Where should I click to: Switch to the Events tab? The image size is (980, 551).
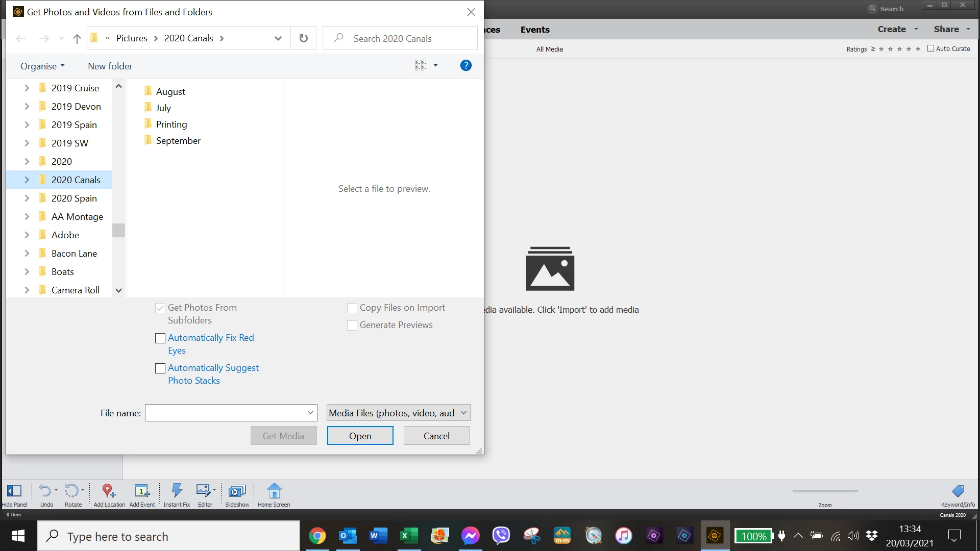coord(535,30)
